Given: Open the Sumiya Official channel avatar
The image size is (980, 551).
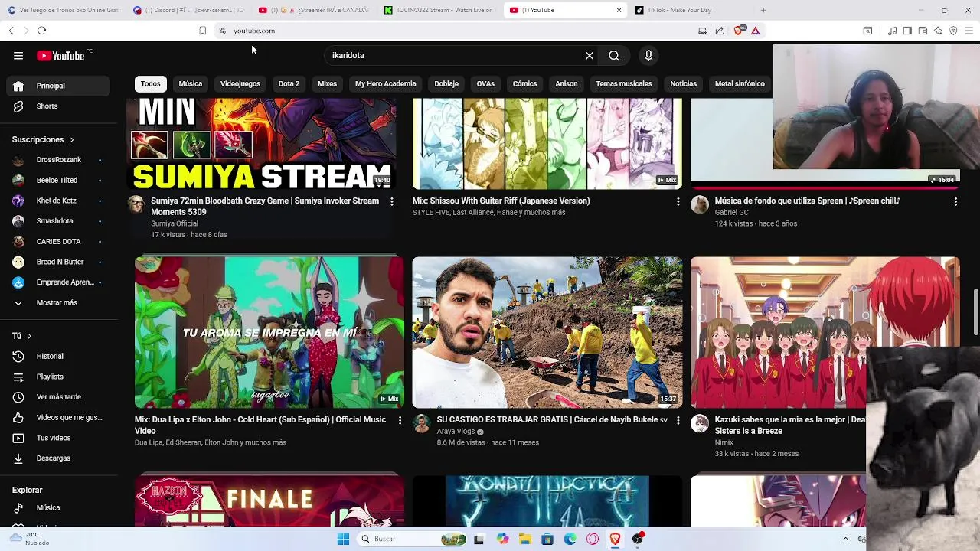Looking at the screenshot, I should [x=136, y=204].
